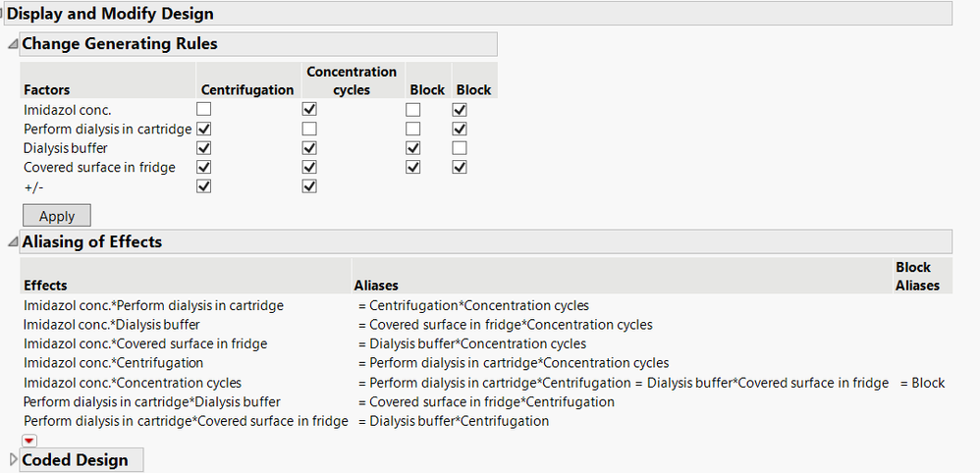Click the Apply button
The image size is (980, 473).
(x=56, y=215)
